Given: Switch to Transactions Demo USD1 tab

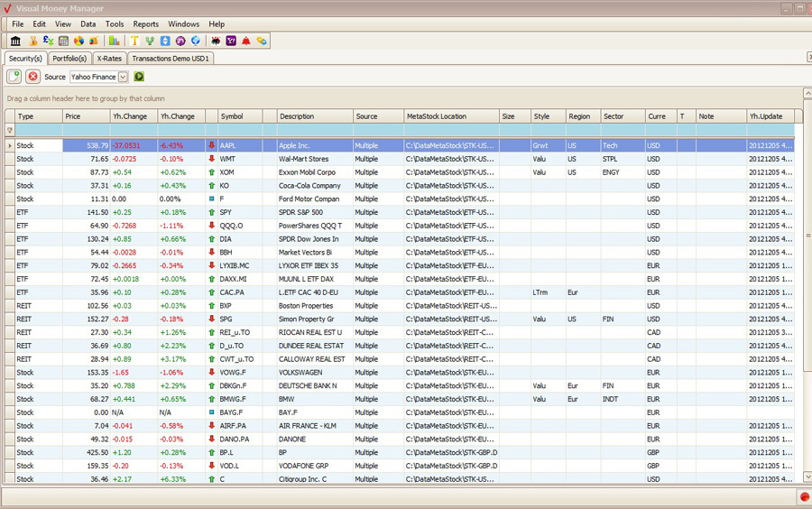Looking at the screenshot, I should click(171, 59).
